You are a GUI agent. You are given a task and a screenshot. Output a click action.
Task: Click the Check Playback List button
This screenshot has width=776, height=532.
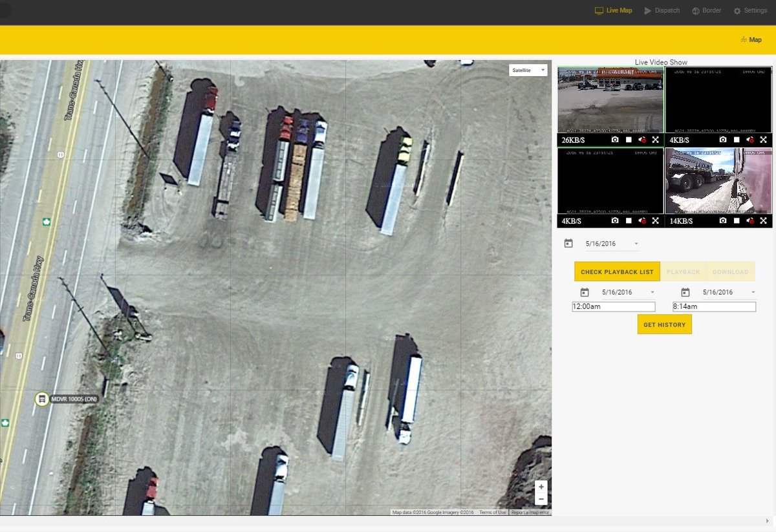[x=617, y=271]
